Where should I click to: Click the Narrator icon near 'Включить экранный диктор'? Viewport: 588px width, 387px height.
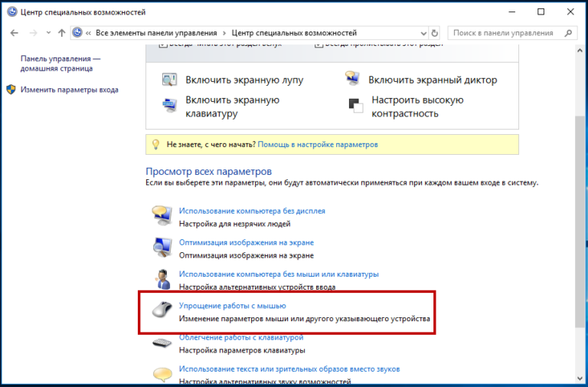[x=352, y=78]
